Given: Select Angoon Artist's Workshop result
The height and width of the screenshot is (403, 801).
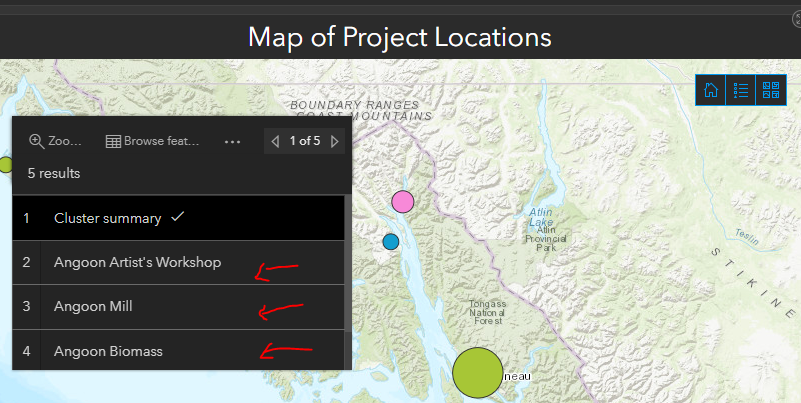Looking at the screenshot, I should tap(137, 262).
